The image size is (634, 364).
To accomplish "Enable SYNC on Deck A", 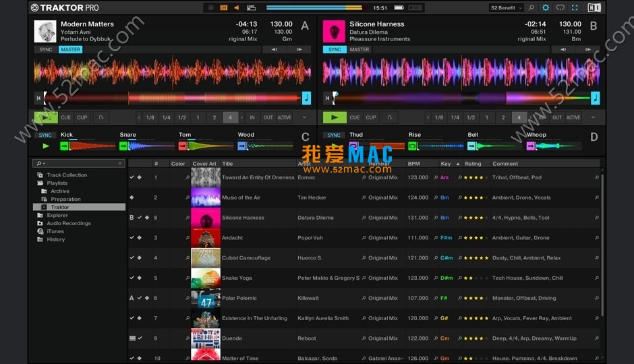I will tap(46, 49).
